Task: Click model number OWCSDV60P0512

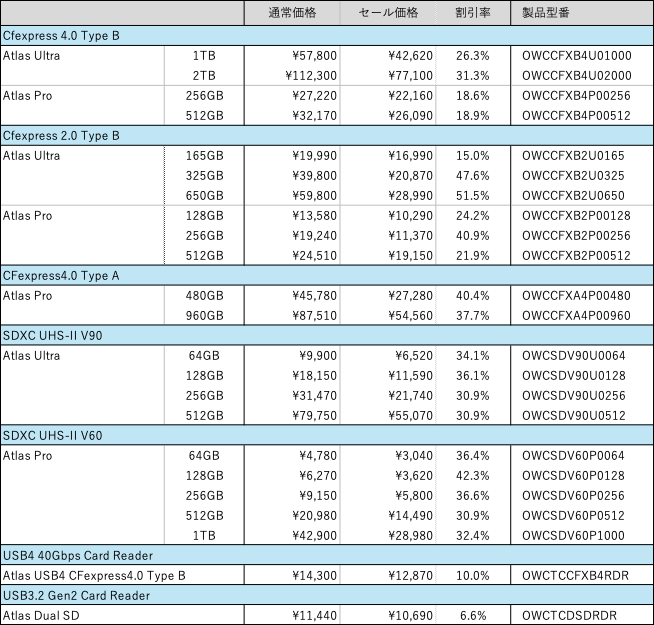Action: (573, 516)
